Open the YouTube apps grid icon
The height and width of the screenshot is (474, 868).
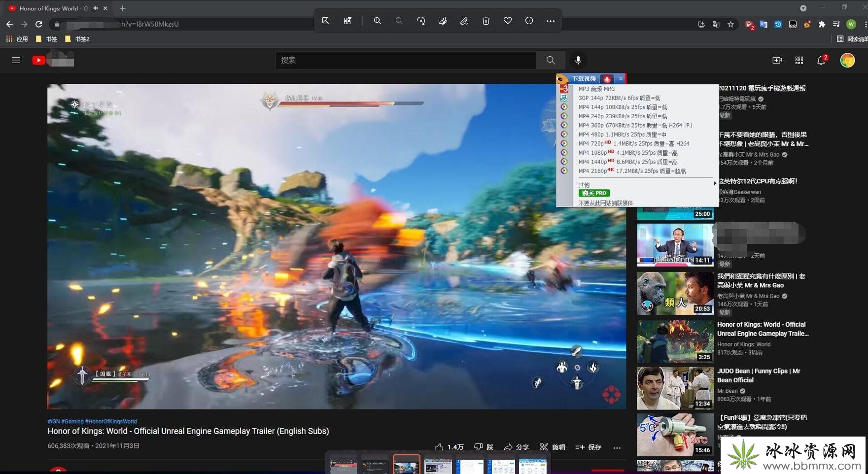pyautogui.click(x=799, y=60)
